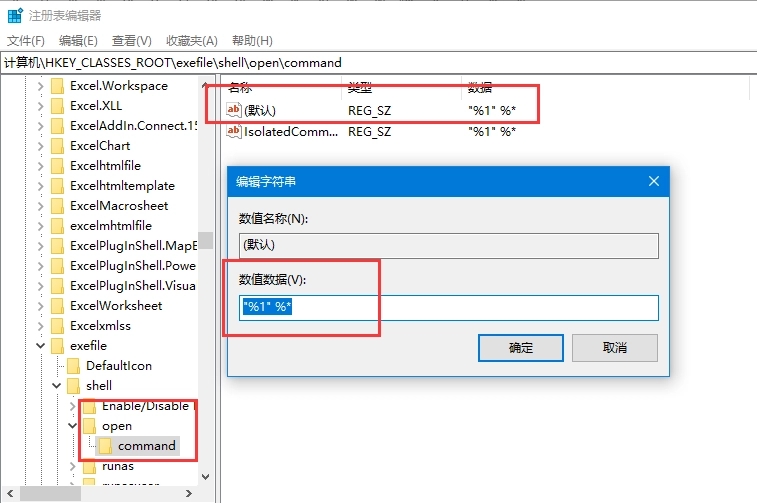This screenshot has width=757, height=503.
Task: Select the command key label
Action: coord(147,446)
